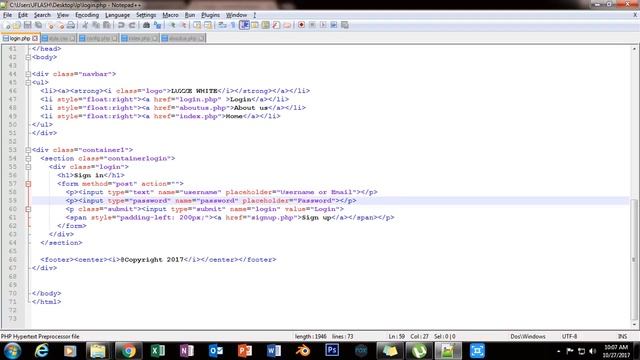The width and height of the screenshot is (640, 360).
Task: Print the document via Print icon
Action: tap(71, 25)
